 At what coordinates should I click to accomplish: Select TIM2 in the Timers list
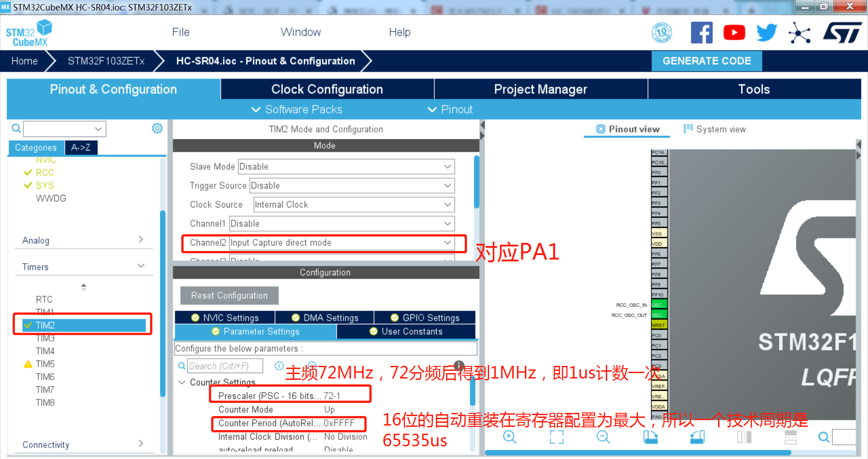tap(84, 325)
